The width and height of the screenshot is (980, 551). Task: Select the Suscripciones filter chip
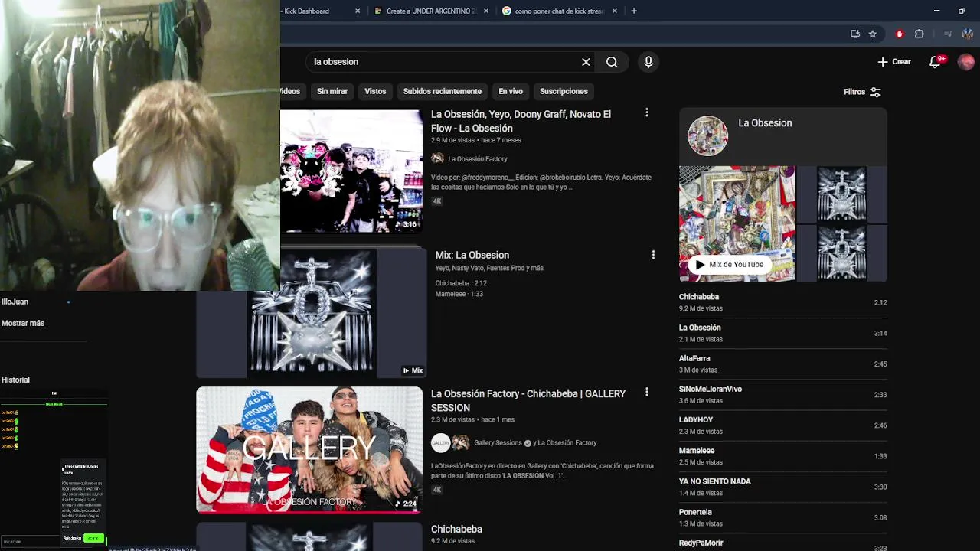click(563, 91)
